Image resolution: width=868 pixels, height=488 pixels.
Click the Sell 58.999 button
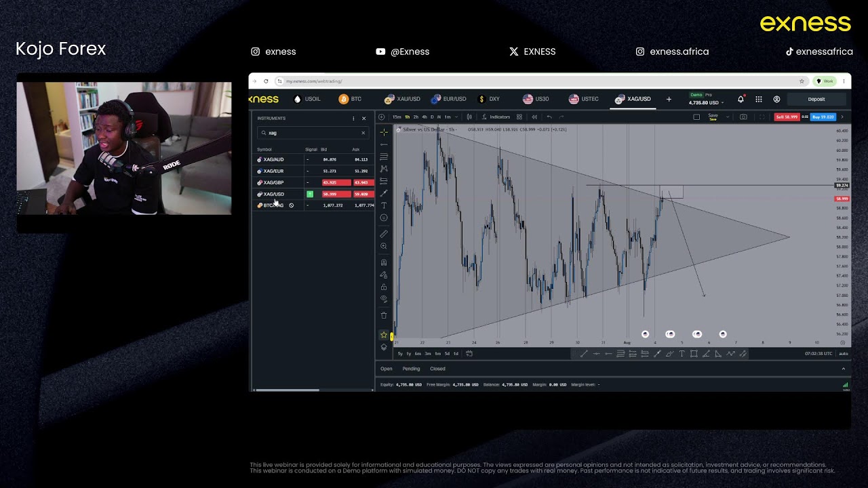787,117
